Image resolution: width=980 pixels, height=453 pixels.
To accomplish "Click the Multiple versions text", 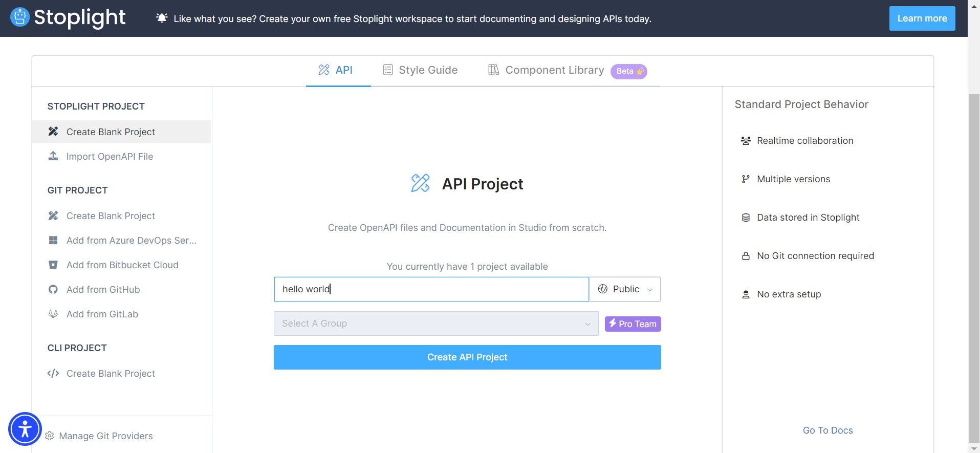I will pos(793,179).
